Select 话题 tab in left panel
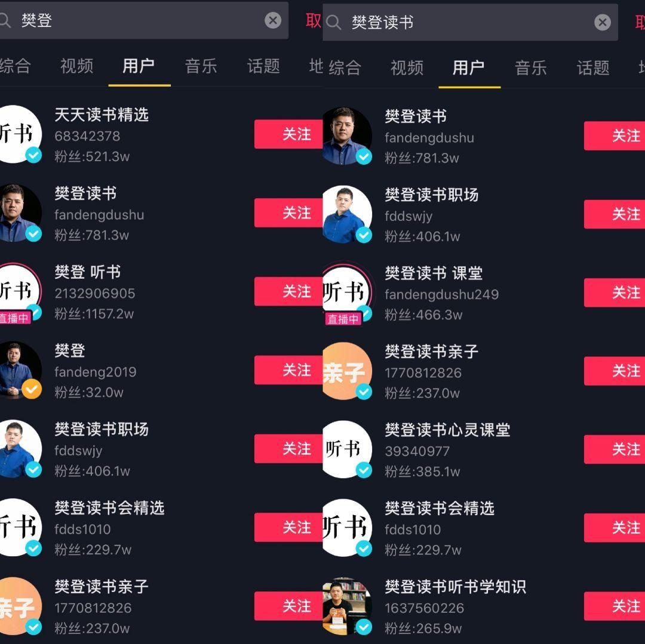Image resolution: width=645 pixels, height=644 pixels. click(263, 66)
